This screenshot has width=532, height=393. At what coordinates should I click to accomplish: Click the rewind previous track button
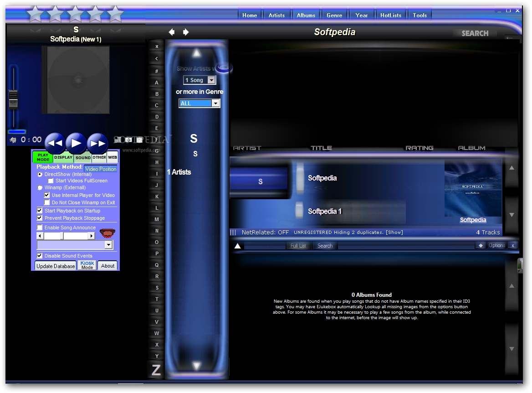click(55, 143)
